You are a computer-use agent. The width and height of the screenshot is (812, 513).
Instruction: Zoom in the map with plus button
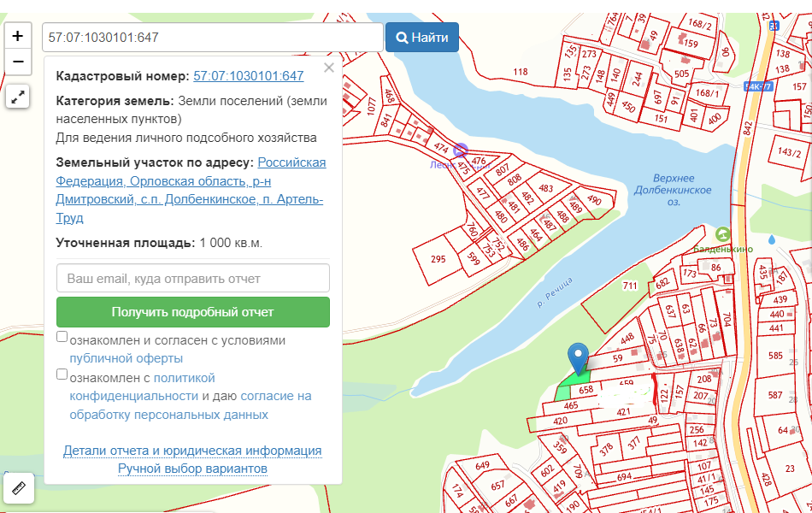pyautogui.click(x=18, y=36)
